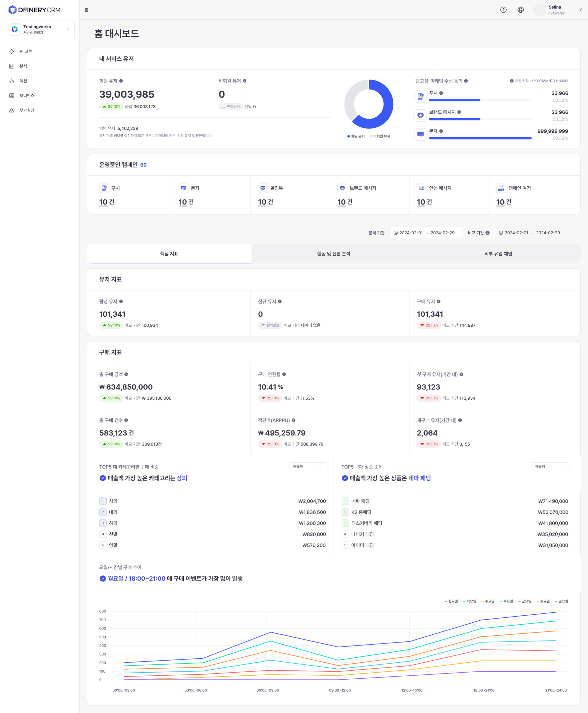Click the info icon next to 회원 유저
This screenshot has height=713, width=588.
[121, 81]
